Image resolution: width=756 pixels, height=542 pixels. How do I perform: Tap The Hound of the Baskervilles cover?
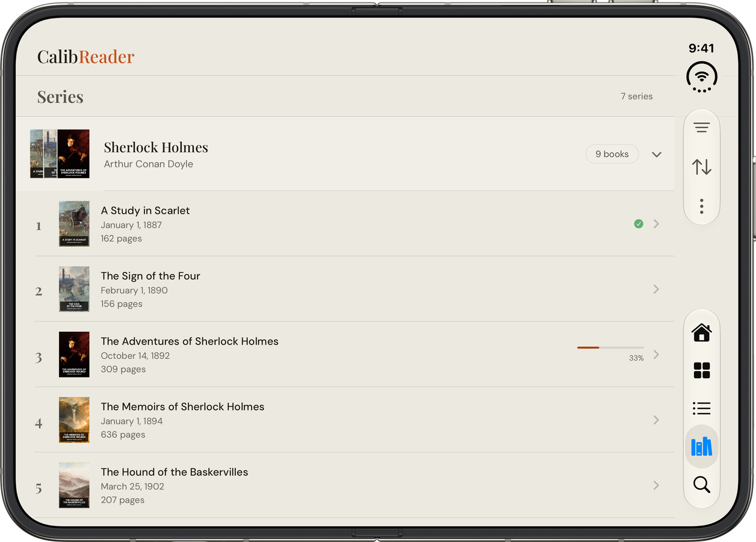(74, 485)
